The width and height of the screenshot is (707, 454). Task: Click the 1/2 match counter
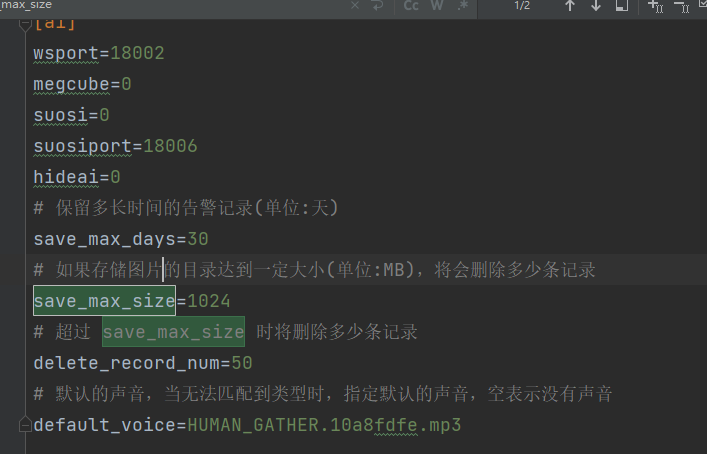pos(522,5)
